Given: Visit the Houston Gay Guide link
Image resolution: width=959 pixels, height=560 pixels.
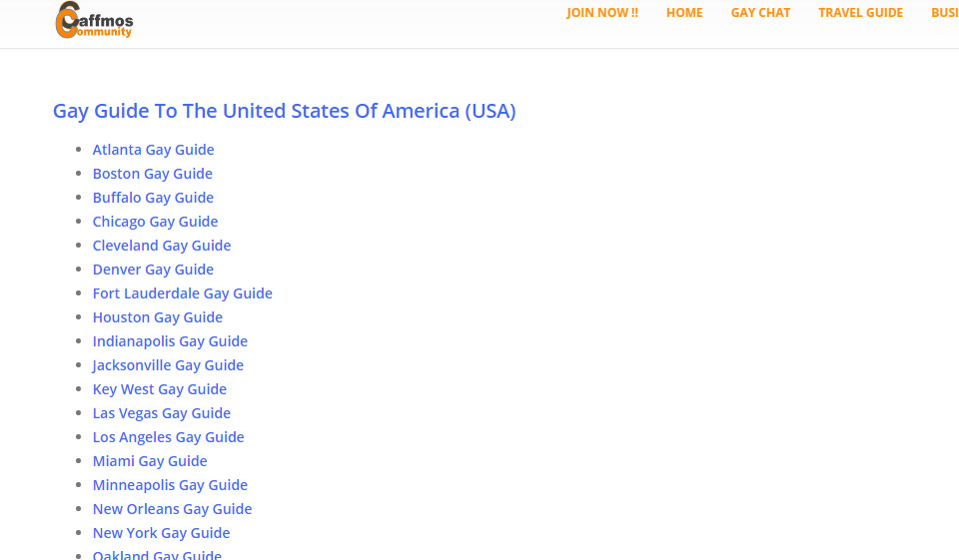Looking at the screenshot, I should coord(158,317).
